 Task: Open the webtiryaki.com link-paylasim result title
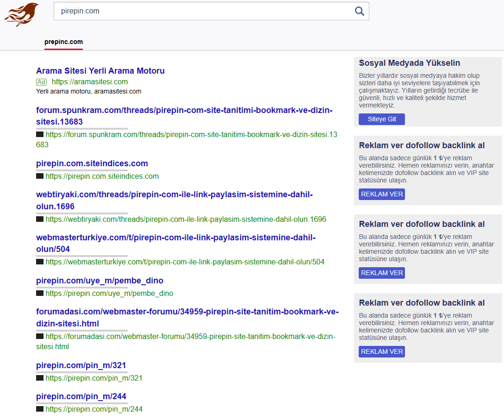click(174, 201)
